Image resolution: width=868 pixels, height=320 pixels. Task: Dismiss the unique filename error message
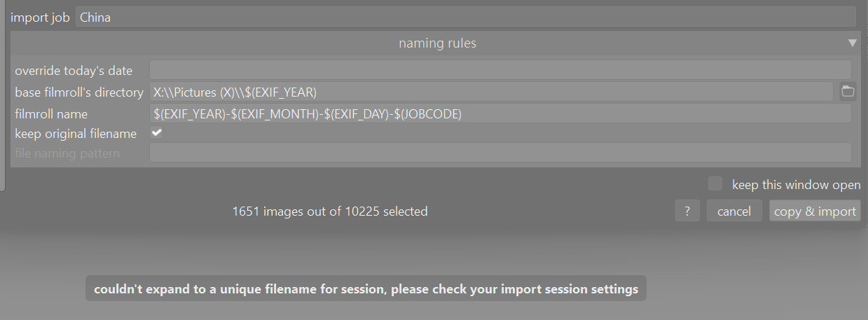pyautogui.click(x=366, y=288)
